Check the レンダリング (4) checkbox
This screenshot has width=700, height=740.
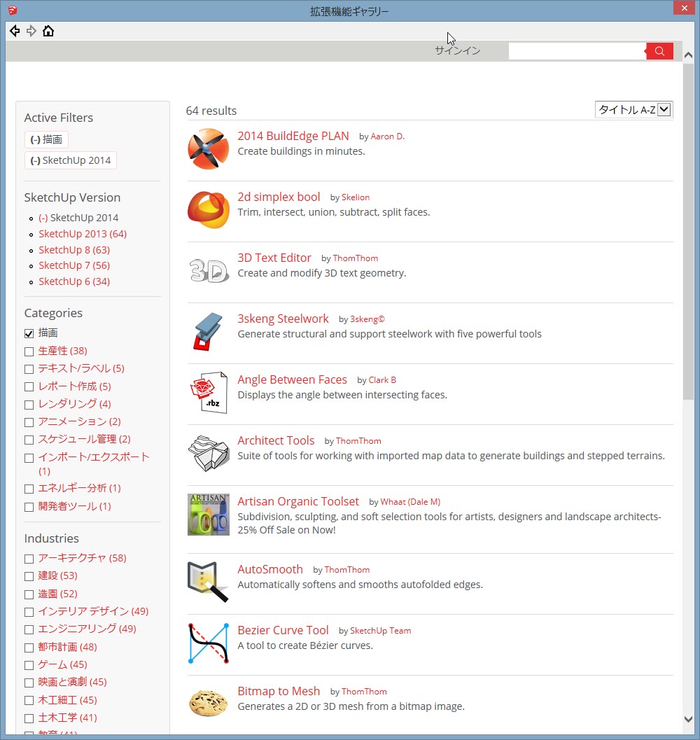pyautogui.click(x=29, y=405)
